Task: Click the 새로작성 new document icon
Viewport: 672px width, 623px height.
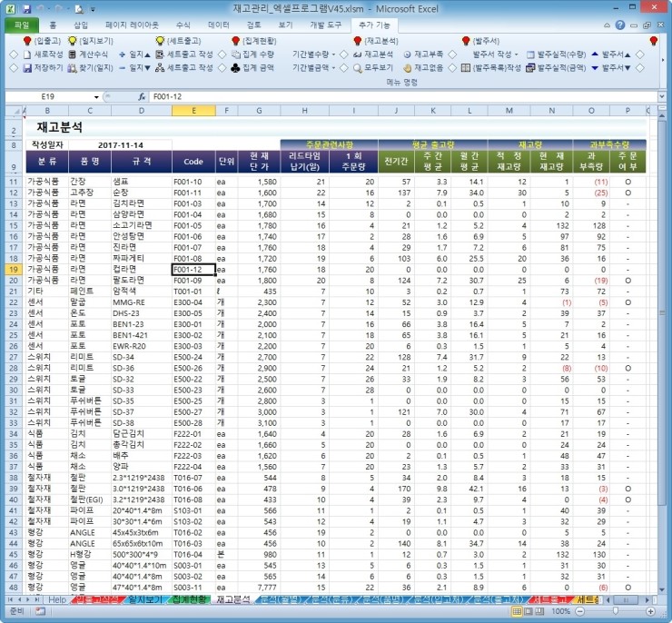Action: (x=27, y=54)
